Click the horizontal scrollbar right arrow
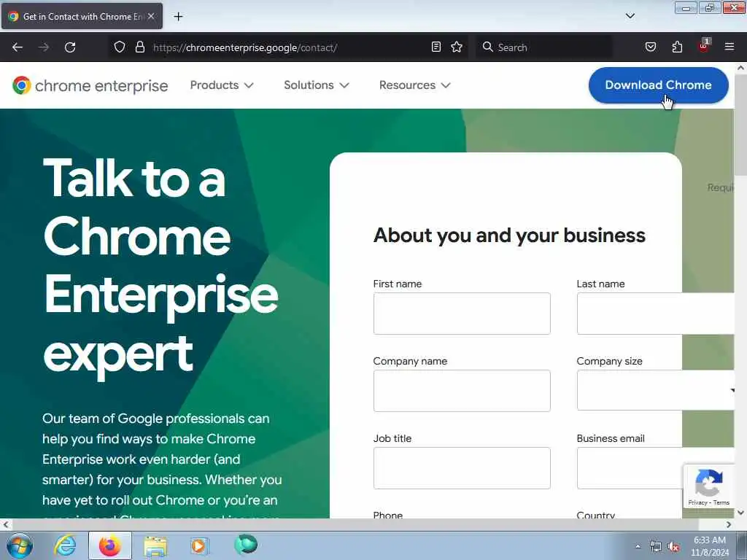The width and height of the screenshot is (747, 560). pyautogui.click(x=729, y=524)
